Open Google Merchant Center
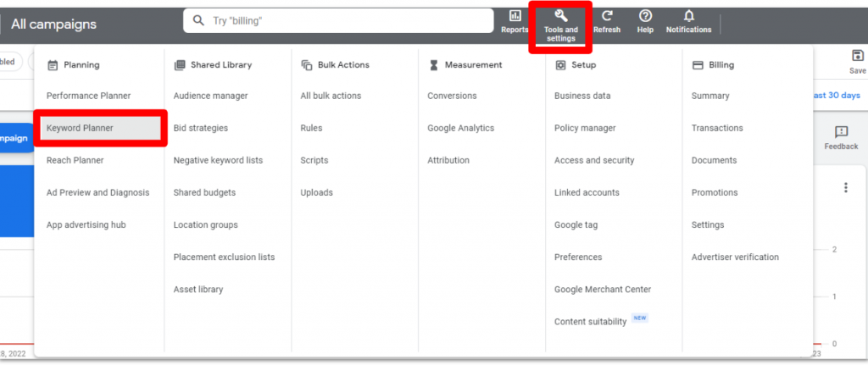This screenshot has width=868, height=365. point(602,289)
